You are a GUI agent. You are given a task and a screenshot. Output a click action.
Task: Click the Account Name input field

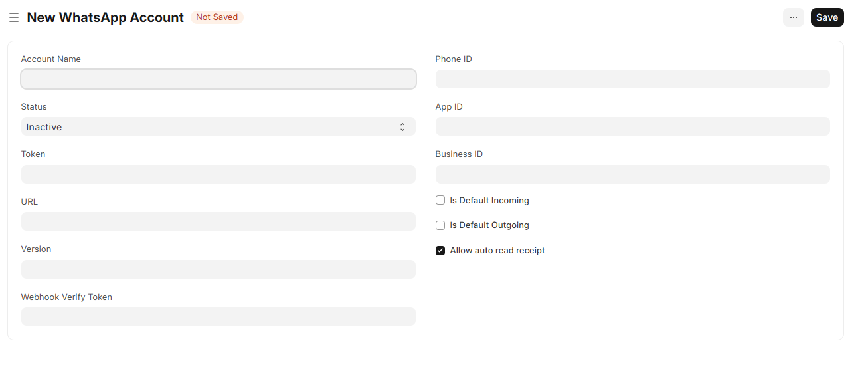[x=218, y=79]
